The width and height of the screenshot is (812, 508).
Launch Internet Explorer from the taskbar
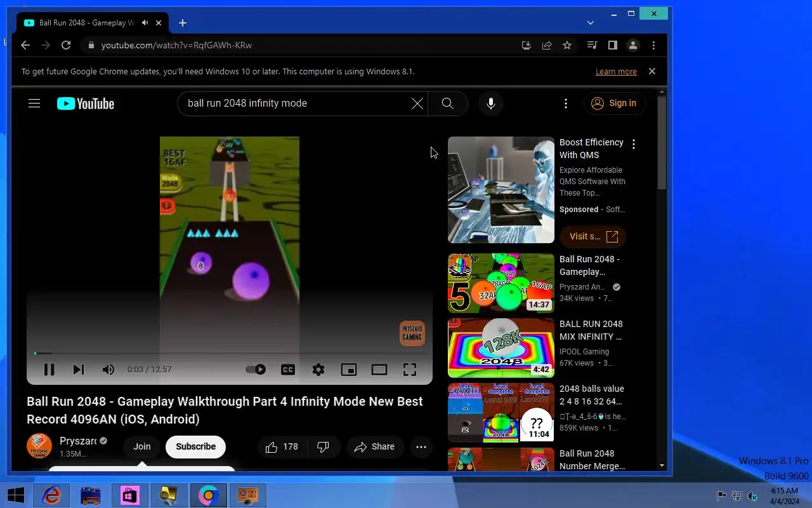[x=51, y=495]
